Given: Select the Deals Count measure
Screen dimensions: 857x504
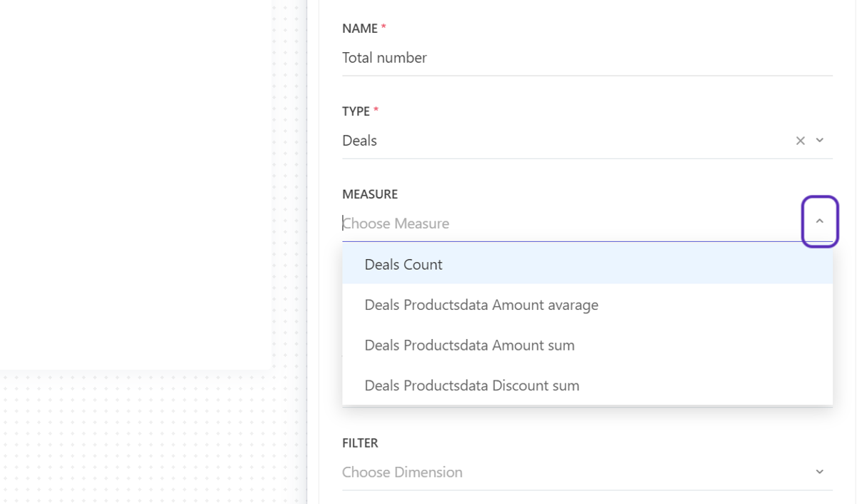Looking at the screenshot, I should (x=587, y=264).
